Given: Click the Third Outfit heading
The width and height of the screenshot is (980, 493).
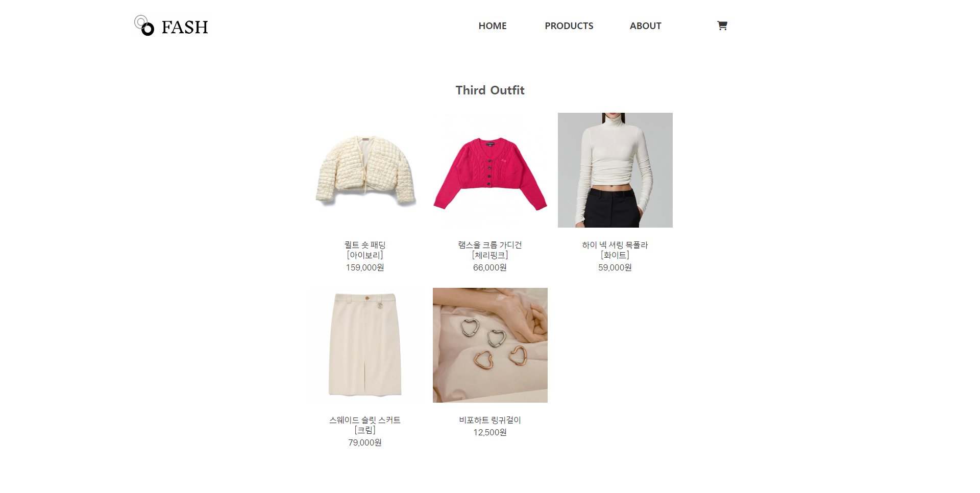Looking at the screenshot, I should (x=490, y=90).
